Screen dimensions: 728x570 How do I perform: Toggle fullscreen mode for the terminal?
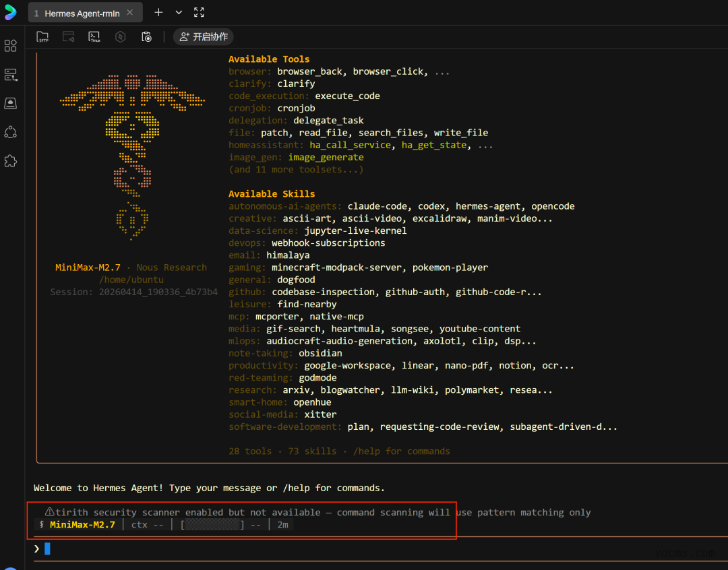(x=199, y=13)
